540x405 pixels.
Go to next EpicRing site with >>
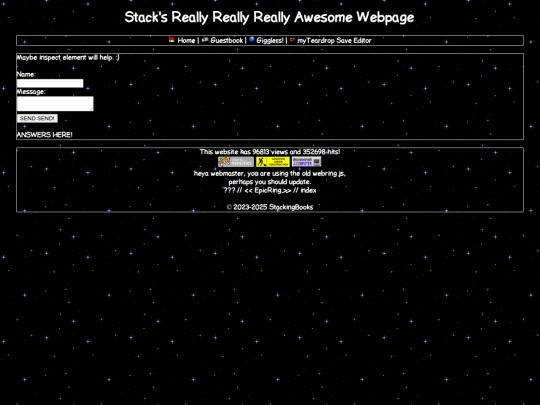coord(287,190)
